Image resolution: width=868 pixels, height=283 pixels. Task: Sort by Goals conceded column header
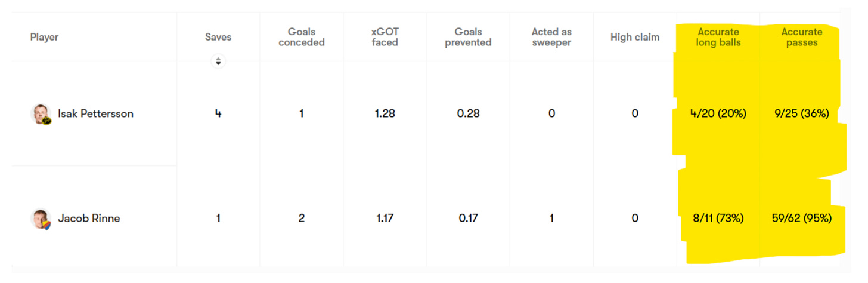point(302,37)
